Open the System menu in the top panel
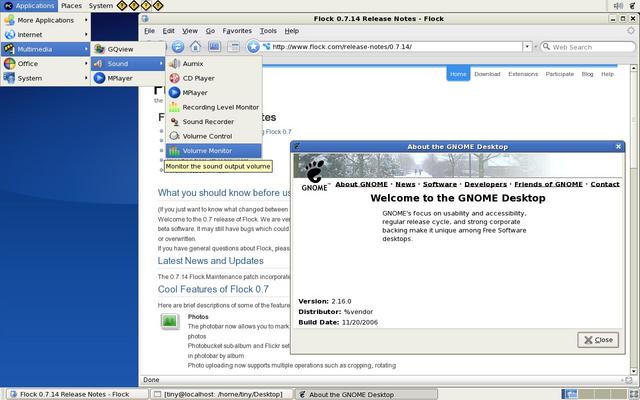This screenshot has height=400, width=640. coord(100,6)
